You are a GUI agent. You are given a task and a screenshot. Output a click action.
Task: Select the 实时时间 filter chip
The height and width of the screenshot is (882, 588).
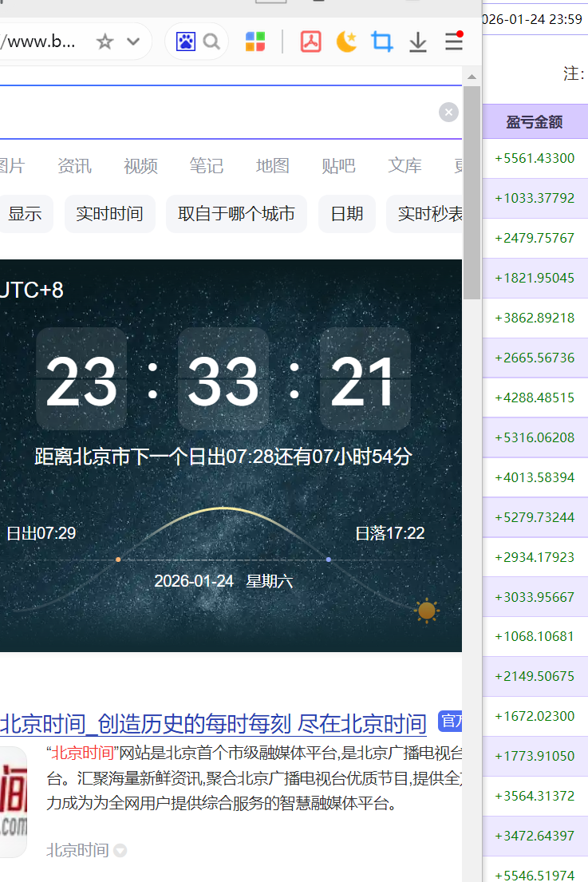109,214
